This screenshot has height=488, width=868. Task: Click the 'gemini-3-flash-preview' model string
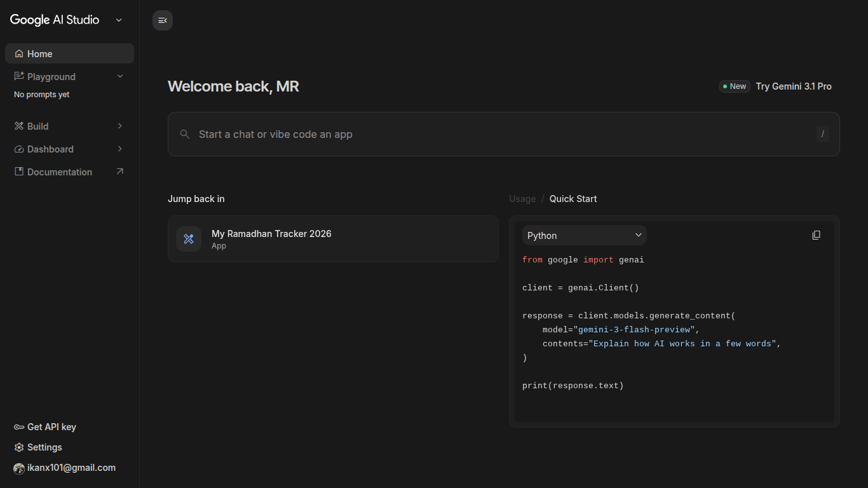pyautogui.click(x=634, y=330)
